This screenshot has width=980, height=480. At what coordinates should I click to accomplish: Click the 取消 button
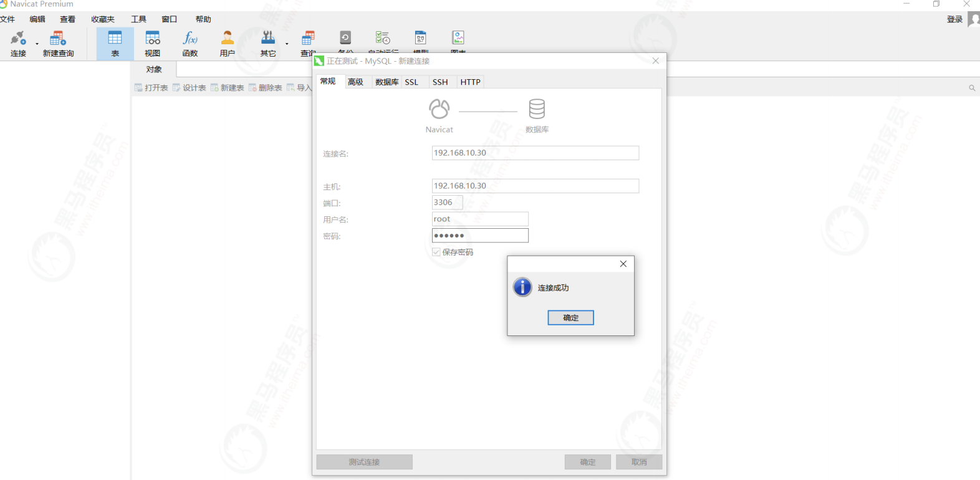tap(639, 462)
